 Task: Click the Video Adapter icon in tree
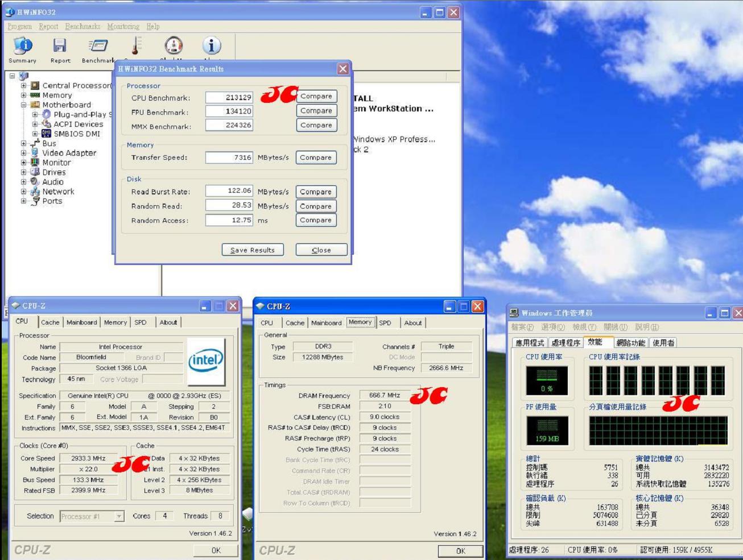pos(35,152)
